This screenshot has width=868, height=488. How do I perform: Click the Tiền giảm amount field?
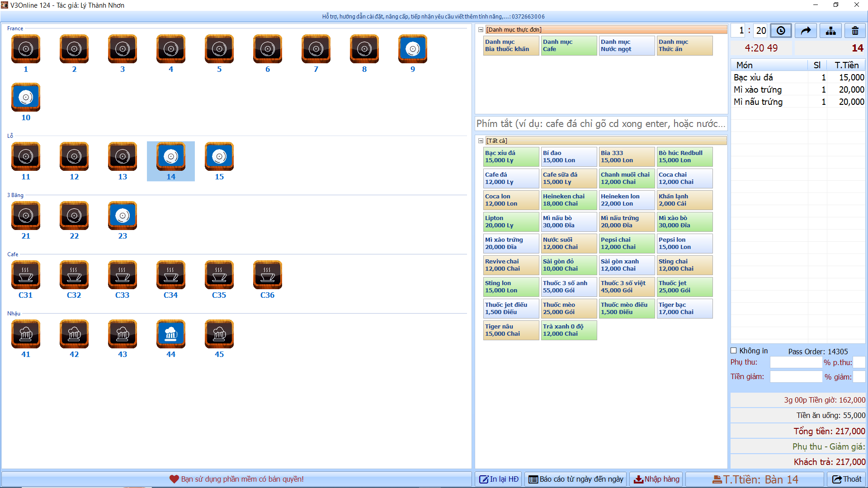coord(796,377)
